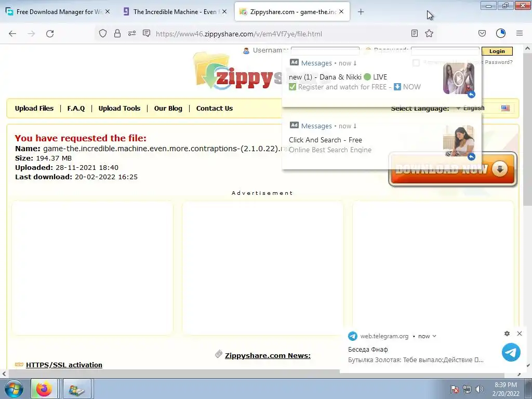The height and width of the screenshot is (399, 532).
Task: Toggle reader view icon
Action: pyautogui.click(x=414, y=33)
